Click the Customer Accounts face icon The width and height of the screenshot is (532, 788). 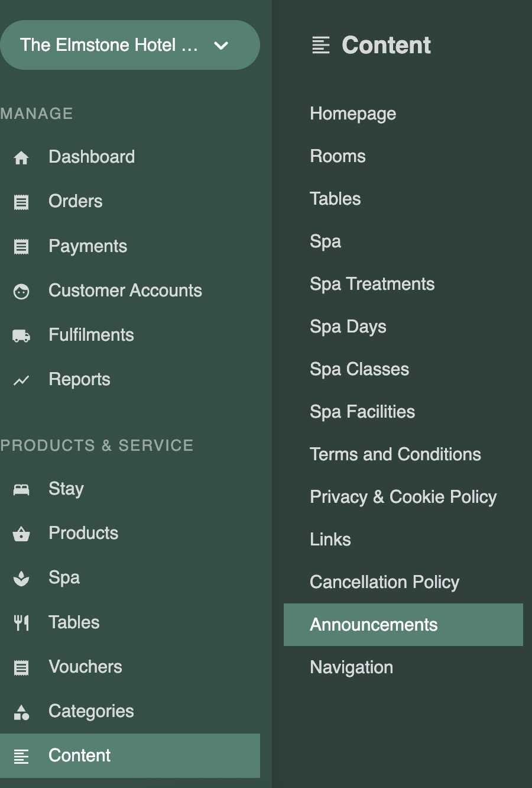coord(21,291)
